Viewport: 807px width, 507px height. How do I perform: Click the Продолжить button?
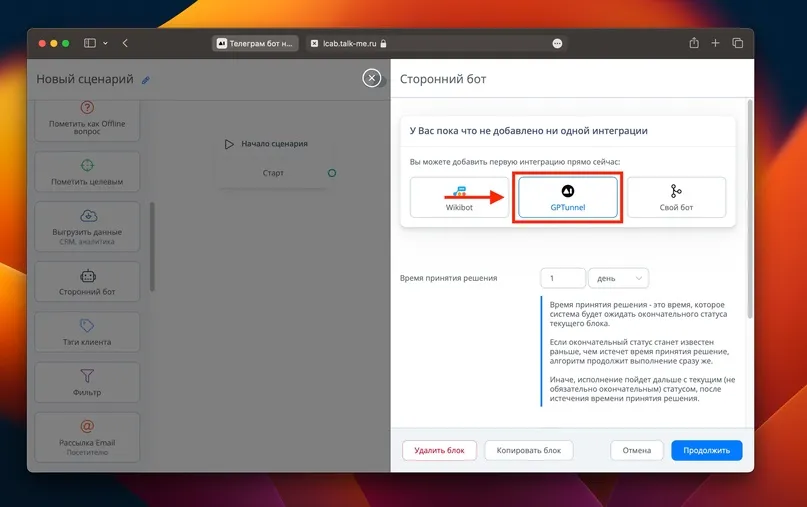click(x=707, y=450)
